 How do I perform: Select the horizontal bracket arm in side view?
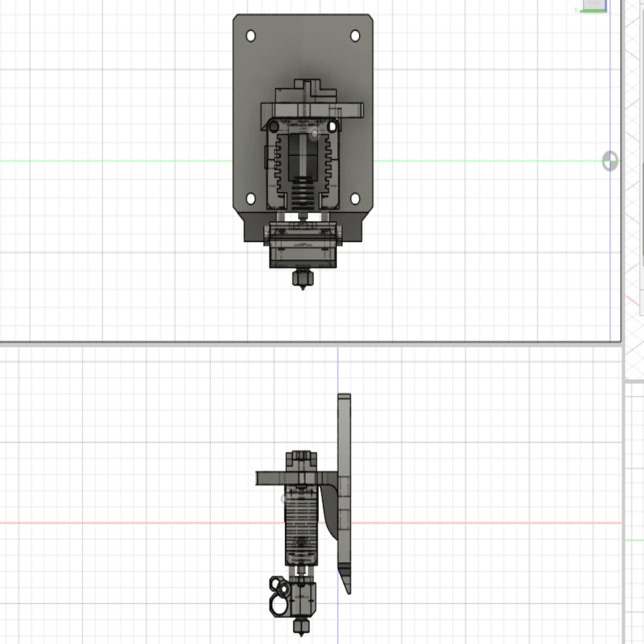296,478
